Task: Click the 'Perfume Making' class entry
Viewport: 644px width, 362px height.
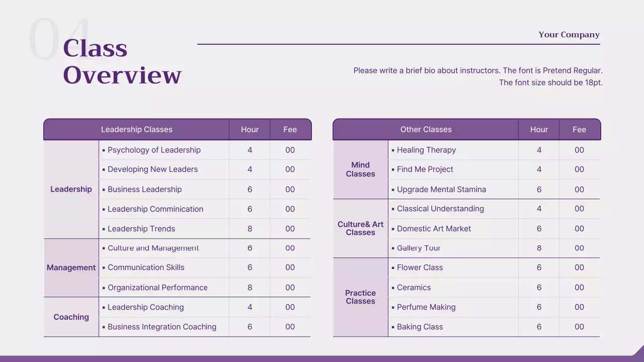Action: (x=426, y=307)
